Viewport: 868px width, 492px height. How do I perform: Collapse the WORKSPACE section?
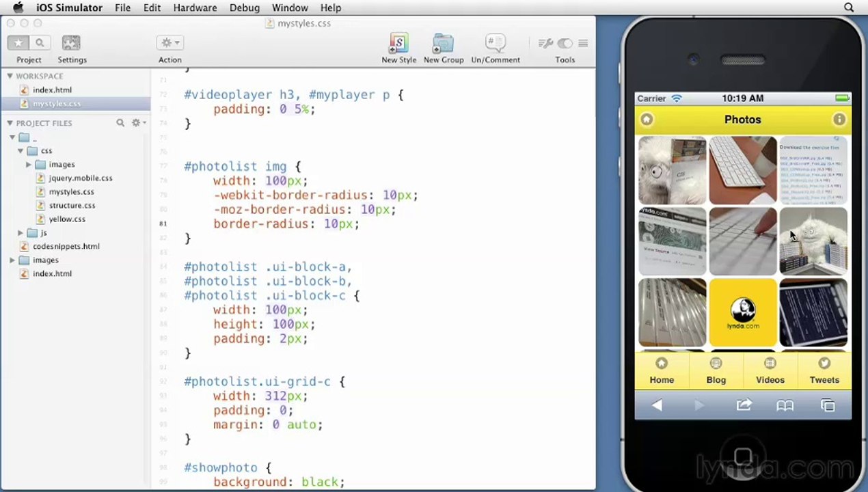(x=10, y=76)
